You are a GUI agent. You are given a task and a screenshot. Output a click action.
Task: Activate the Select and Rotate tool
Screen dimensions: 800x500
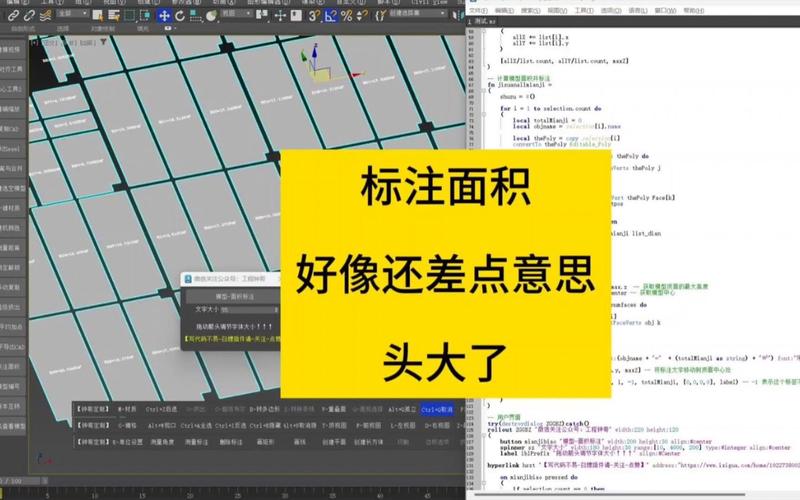tap(180, 16)
